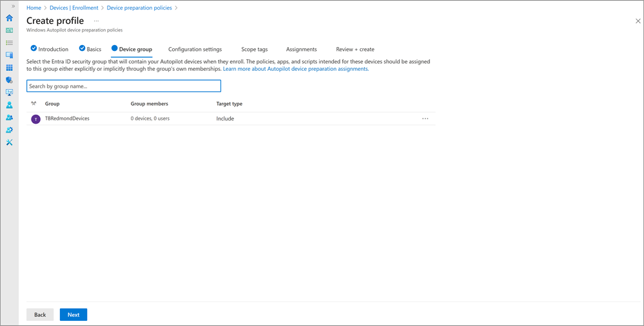Open Troubleshooting tools icon

pyautogui.click(x=10, y=142)
